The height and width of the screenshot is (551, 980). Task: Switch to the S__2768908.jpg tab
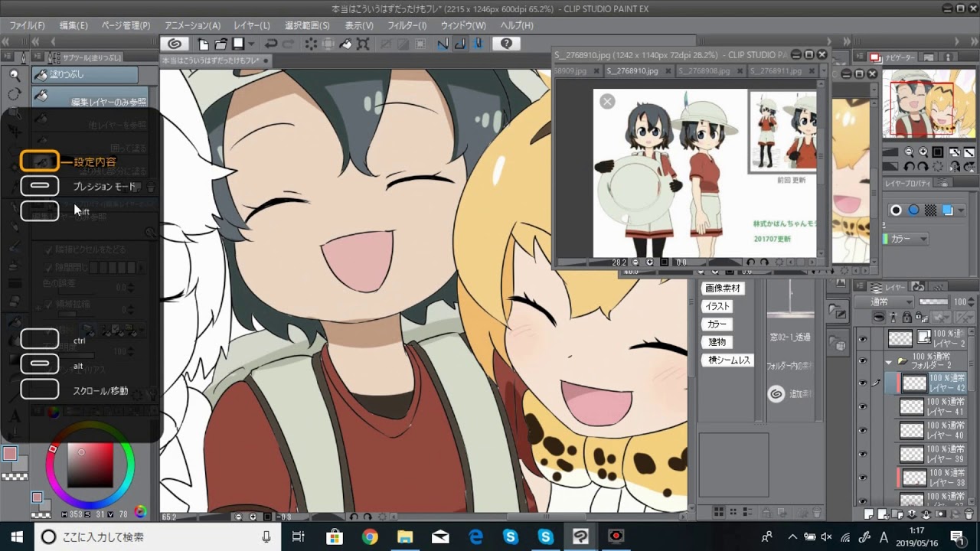[705, 70]
